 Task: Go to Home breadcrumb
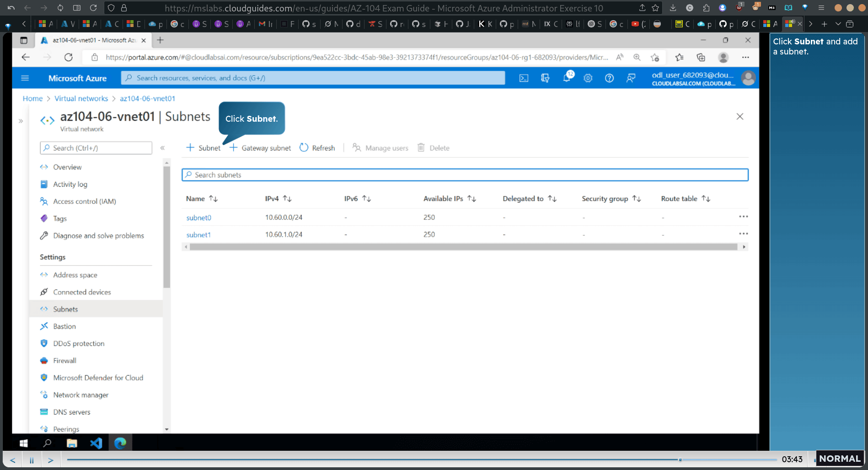pos(32,98)
